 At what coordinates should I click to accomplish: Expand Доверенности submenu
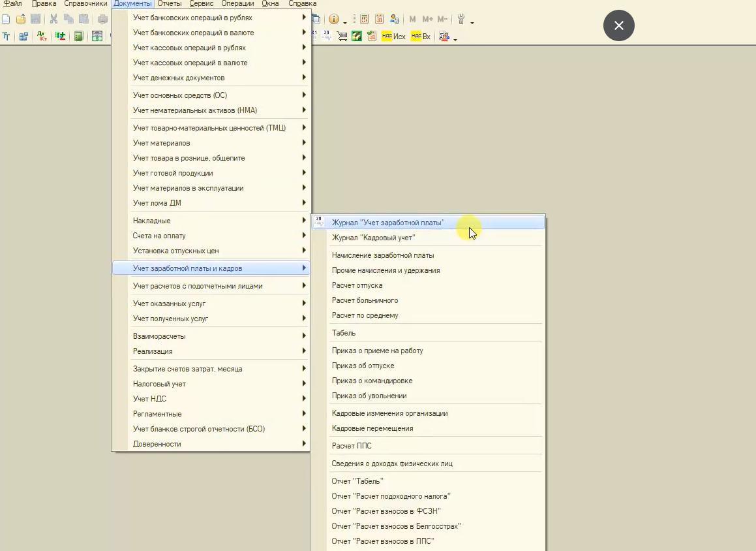[211, 444]
